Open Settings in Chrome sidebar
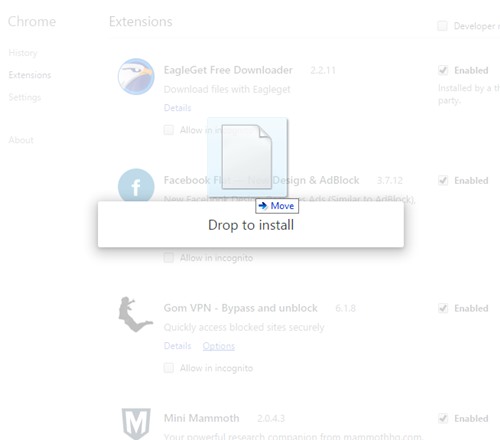Image resolution: width=500 pixels, height=440 pixels. [x=25, y=97]
